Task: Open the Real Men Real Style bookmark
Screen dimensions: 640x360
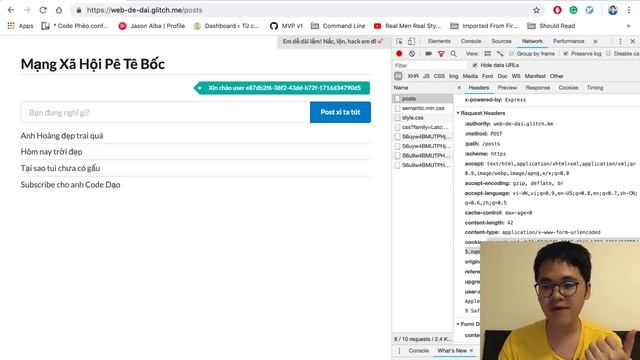Action: click(407, 26)
